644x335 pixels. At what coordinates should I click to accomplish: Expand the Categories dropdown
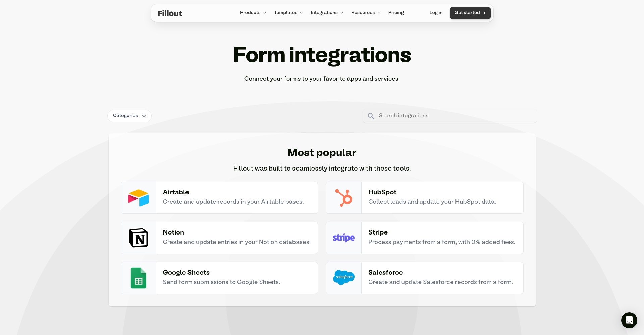point(129,116)
